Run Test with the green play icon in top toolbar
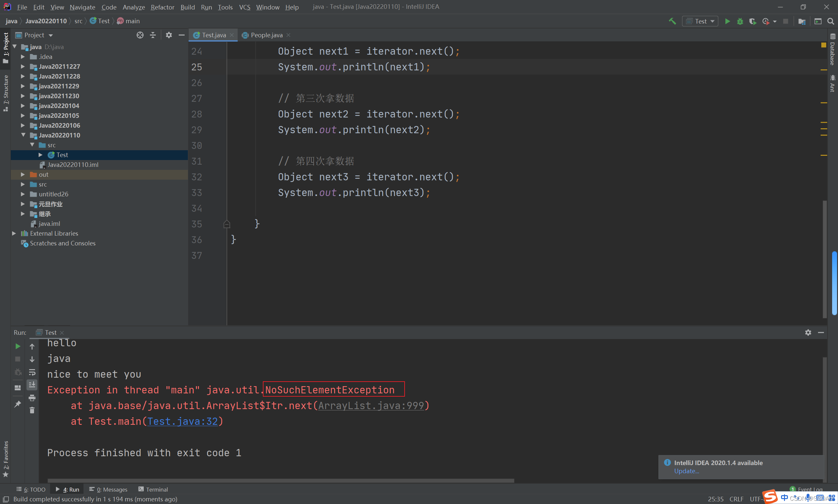838x504 pixels. 727,21
